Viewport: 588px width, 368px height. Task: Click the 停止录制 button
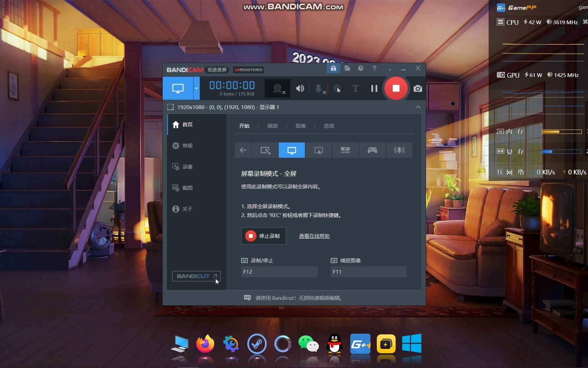[264, 236]
